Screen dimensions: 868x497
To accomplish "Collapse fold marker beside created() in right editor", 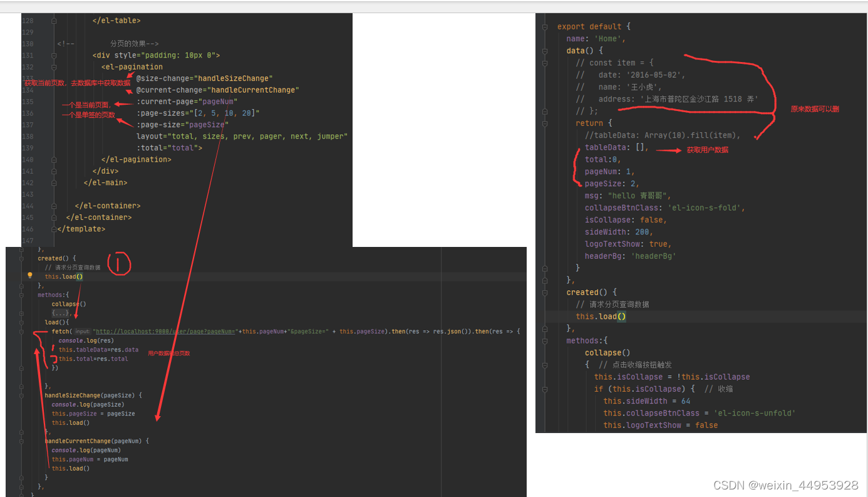I will [545, 293].
